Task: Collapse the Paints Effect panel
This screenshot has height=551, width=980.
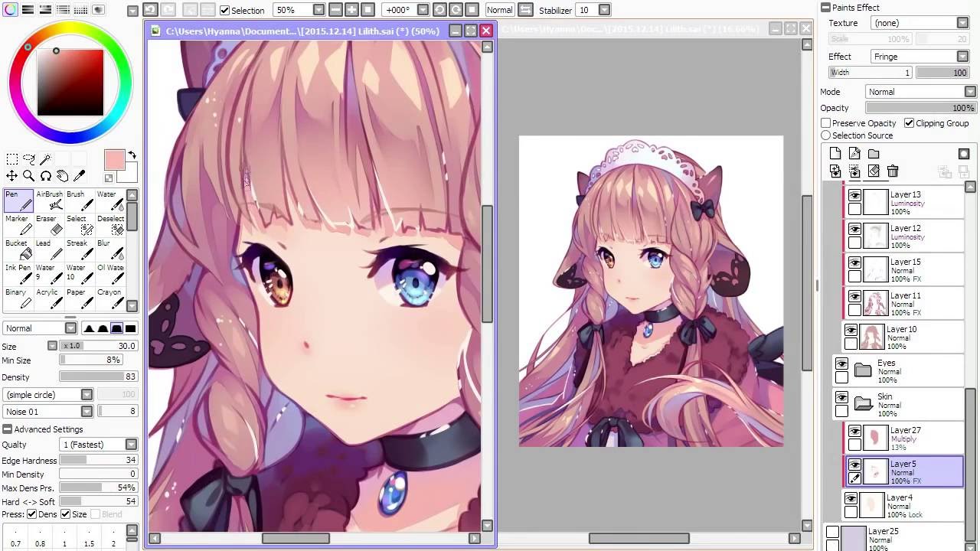Action: (x=825, y=8)
